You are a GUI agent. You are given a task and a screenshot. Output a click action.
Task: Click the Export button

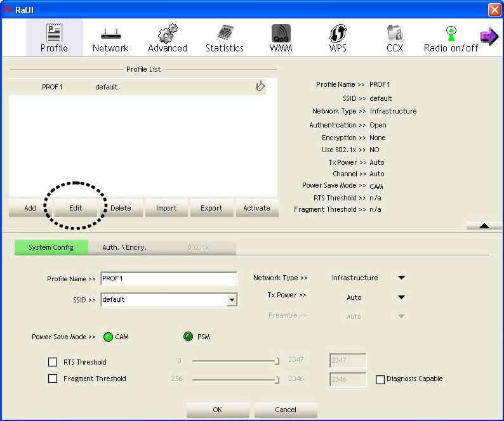(211, 208)
